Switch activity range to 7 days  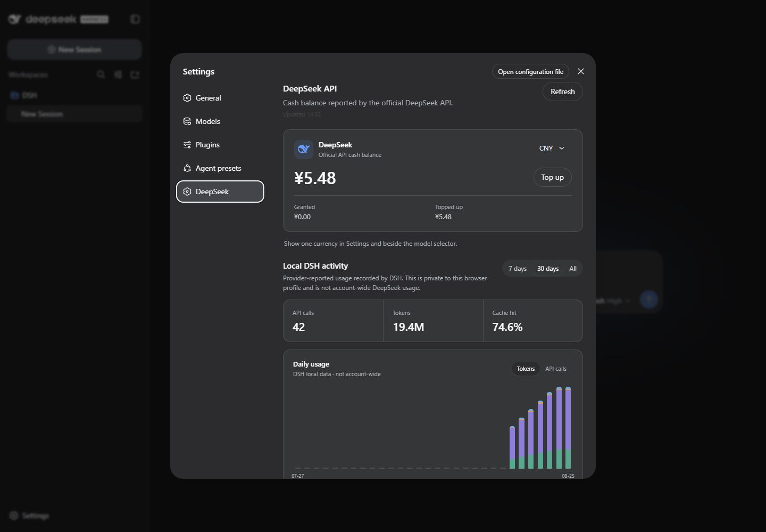click(x=517, y=269)
